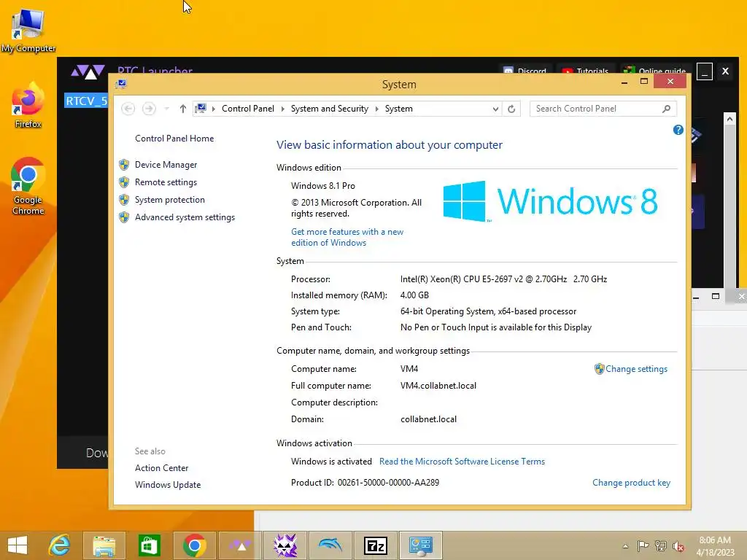Click the Up one level arrow
Screen dimensions: 747x560
183,109
